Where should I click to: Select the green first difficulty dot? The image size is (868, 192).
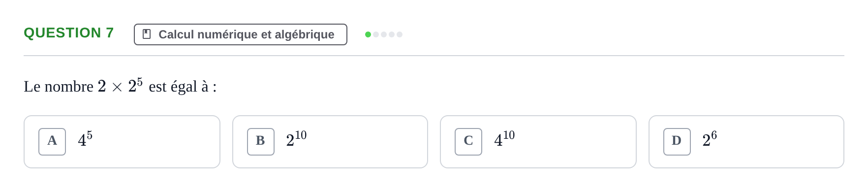click(368, 34)
